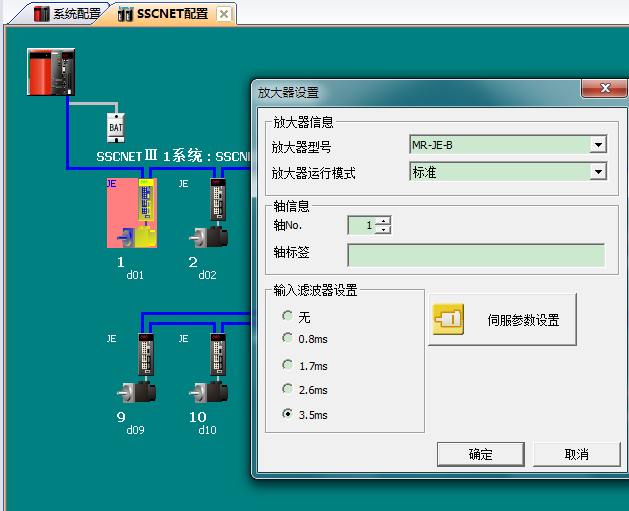629x511 pixels.
Task: Select the 无 filter option
Action: tap(288, 316)
